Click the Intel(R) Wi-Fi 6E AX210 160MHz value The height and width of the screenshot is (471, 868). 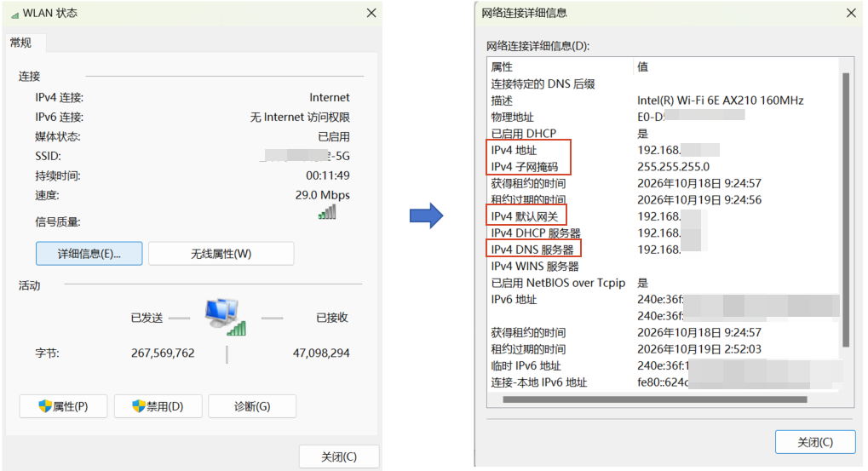(720, 101)
